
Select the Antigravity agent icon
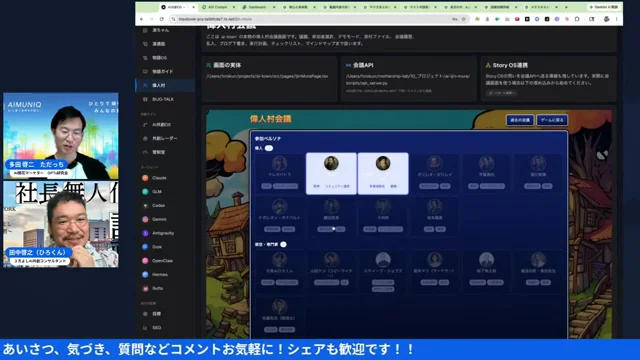click(x=145, y=233)
